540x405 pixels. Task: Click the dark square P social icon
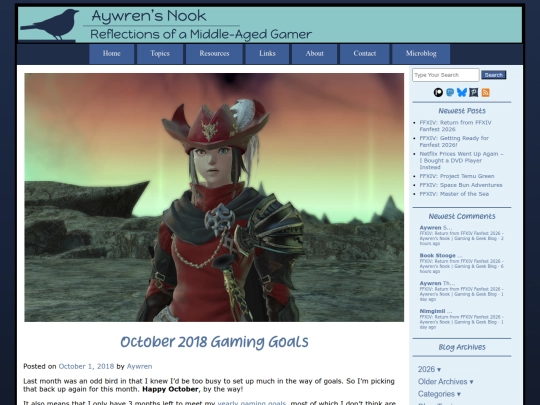pyautogui.click(x=474, y=92)
